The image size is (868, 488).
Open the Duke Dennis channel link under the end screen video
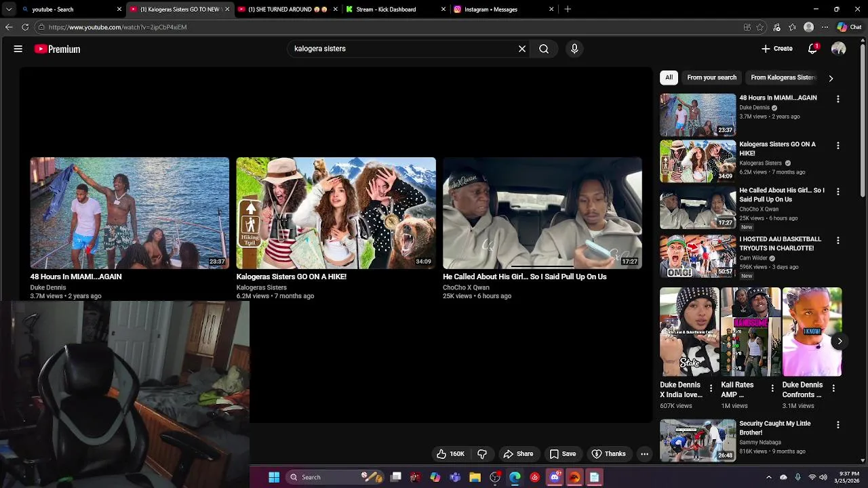[47, 287]
